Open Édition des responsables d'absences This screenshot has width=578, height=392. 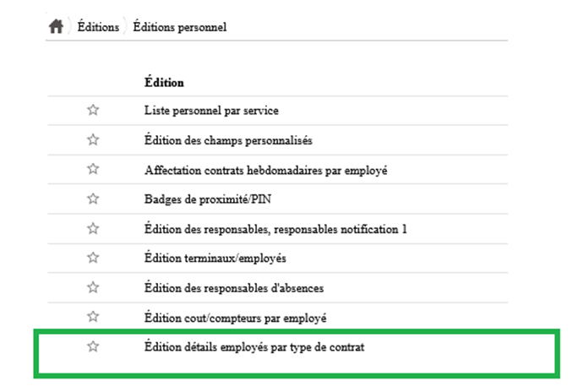tap(234, 288)
